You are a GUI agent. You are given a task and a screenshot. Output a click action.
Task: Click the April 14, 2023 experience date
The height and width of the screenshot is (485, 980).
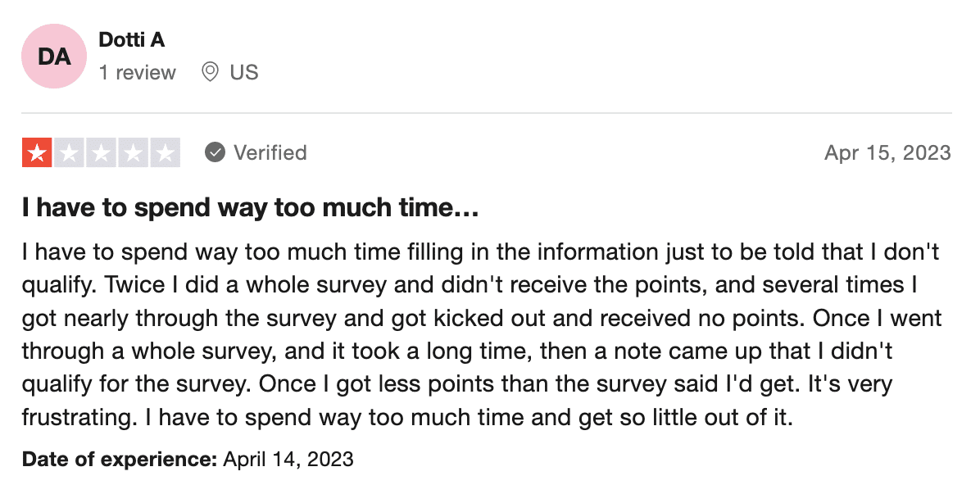pyautogui.click(x=288, y=460)
